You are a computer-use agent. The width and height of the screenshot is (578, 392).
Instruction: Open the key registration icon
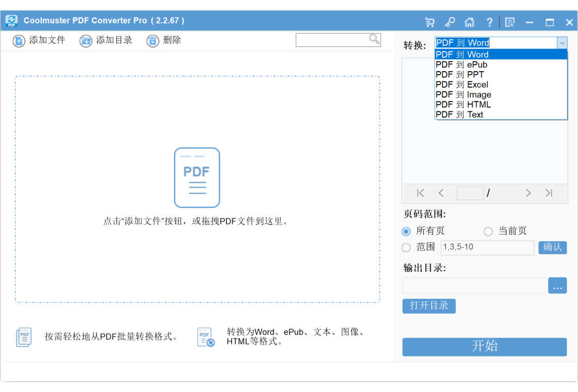[449, 23]
